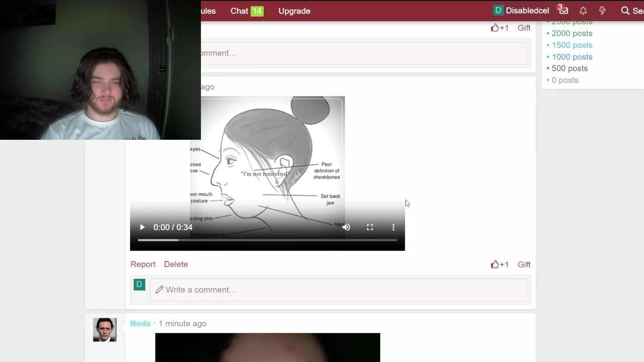Click the green D avatar by comment box

[139, 285]
